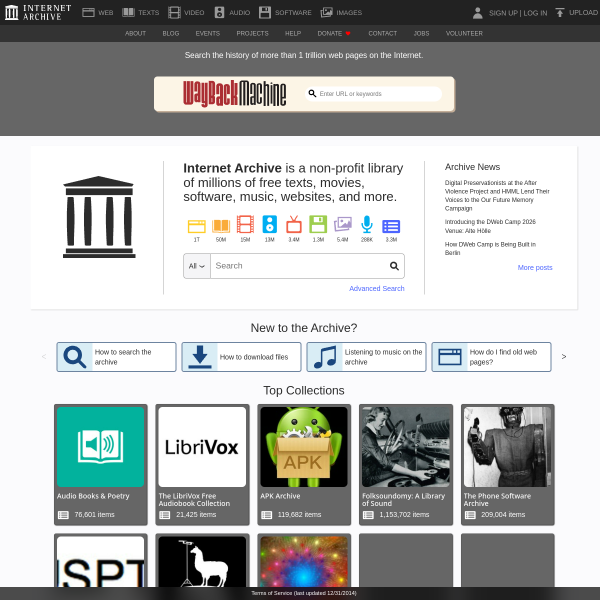Open the Web section icon in top nav
This screenshot has height=600, width=600.
pos(88,13)
